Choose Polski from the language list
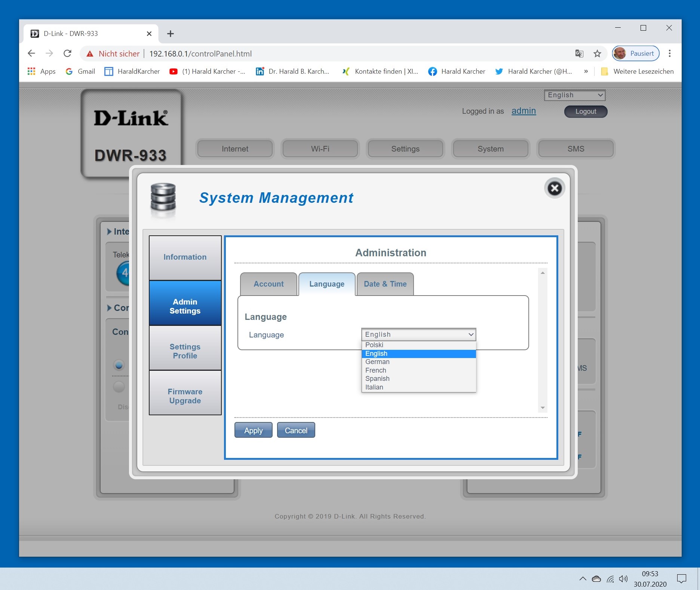The width and height of the screenshot is (700, 590). [x=418, y=345]
